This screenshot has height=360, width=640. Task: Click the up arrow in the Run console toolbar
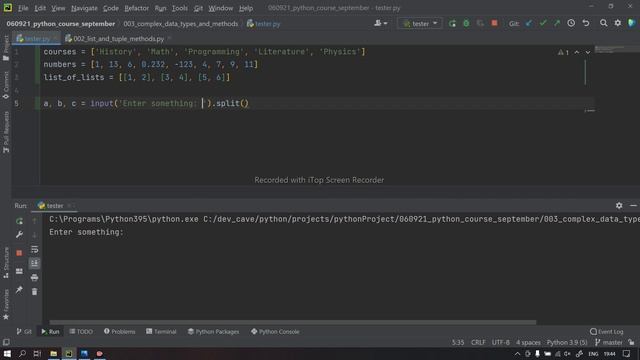coord(35,221)
